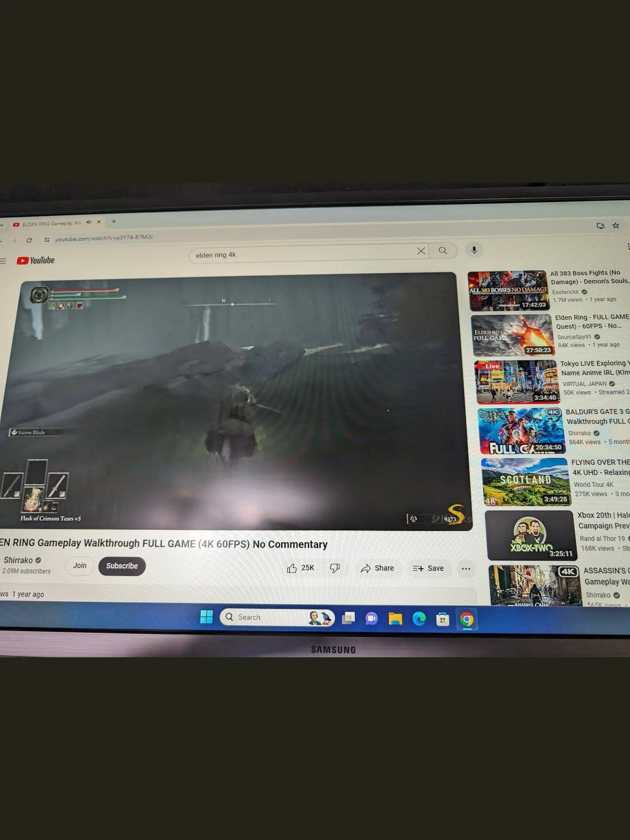This screenshot has width=630, height=840.
Task: Share the video using Share button
Action: tap(377, 568)
